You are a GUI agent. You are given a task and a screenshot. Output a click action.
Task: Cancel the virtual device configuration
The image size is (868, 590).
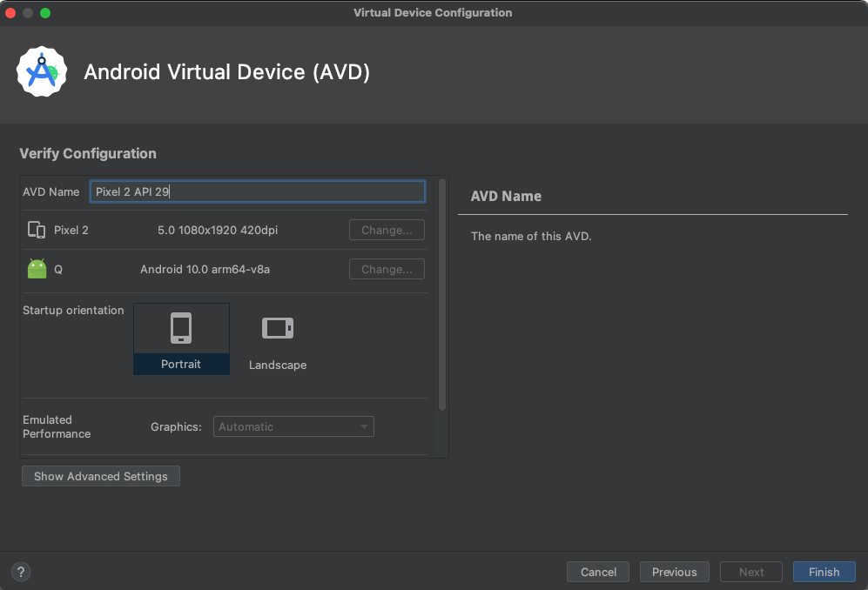pyautogui.click(x=598, y=572)
